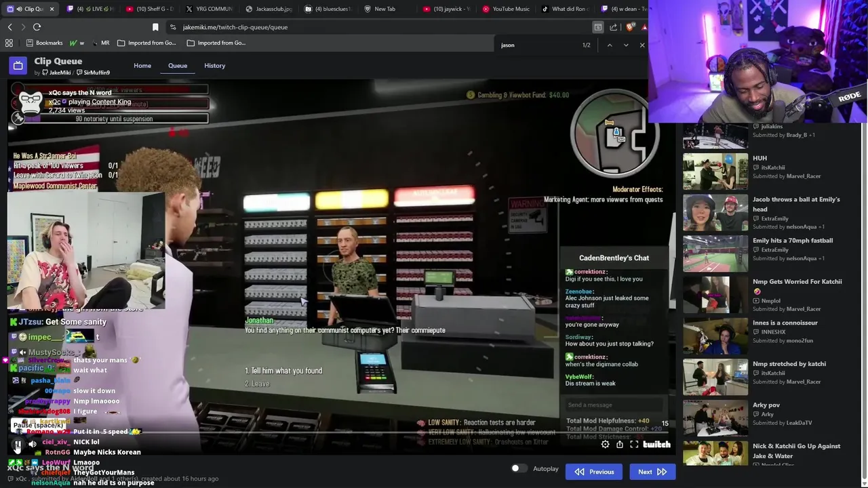Select 'Jacob throws a ball at Emily's head' clip

click(x=796, y=204)
